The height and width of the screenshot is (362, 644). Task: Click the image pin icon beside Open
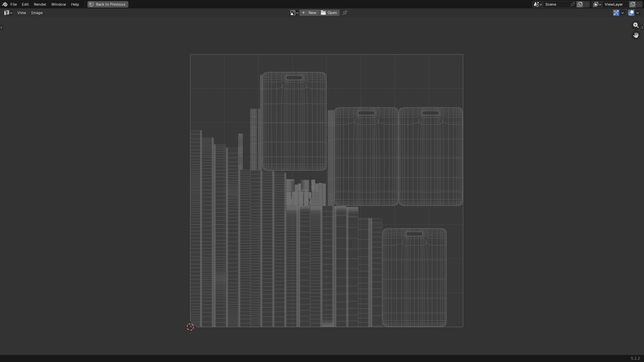click(x=345, y=13)
